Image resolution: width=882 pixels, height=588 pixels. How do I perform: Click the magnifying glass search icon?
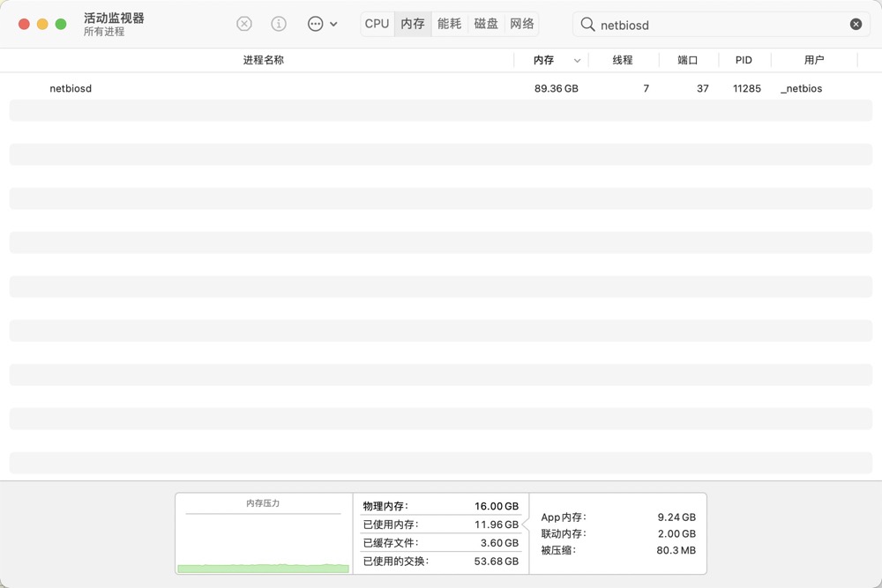pos(587,25)
